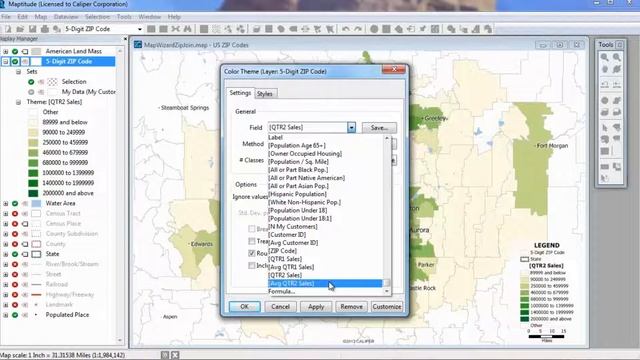Click the '2000000 and above' color swatch

click(33, 193)
